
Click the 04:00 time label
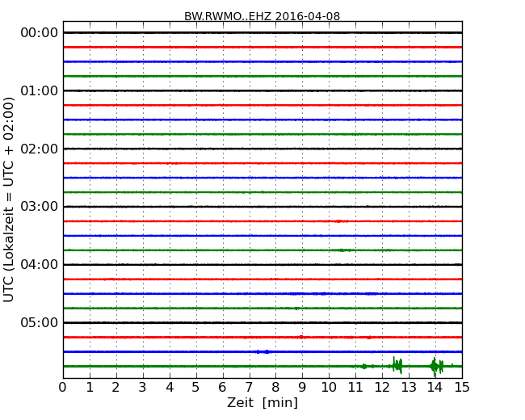(x=40, y=264)
